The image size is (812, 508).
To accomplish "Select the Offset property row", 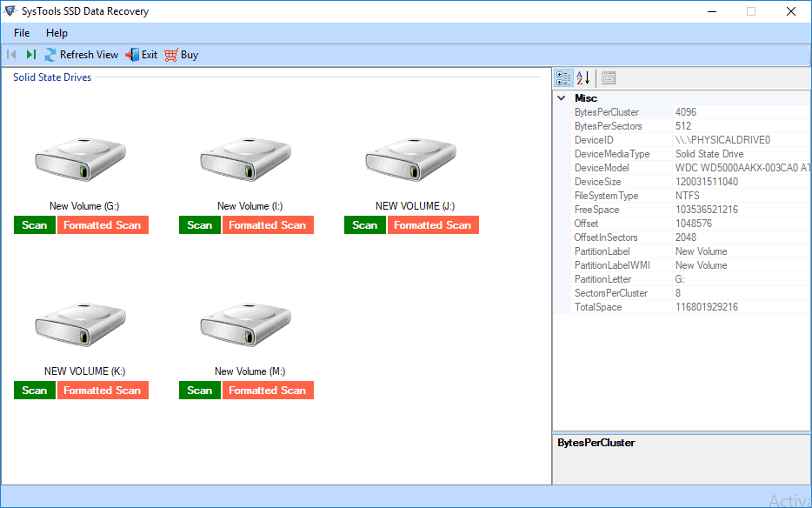I will 691,224.
